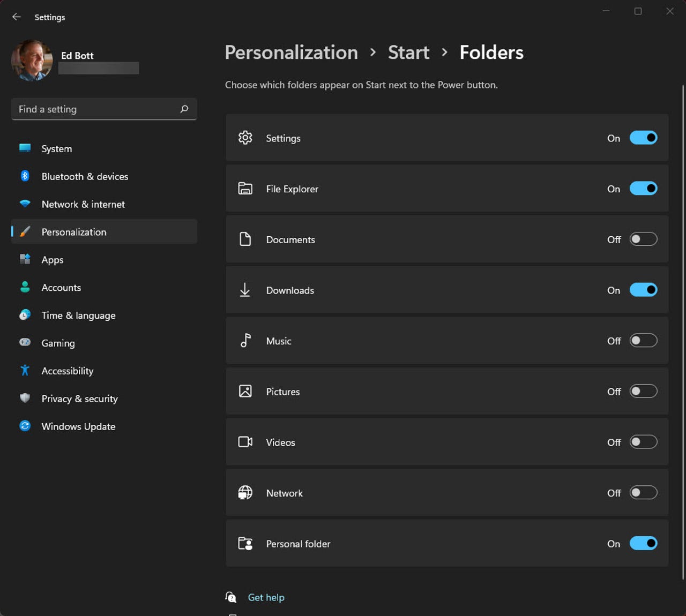Click the Downloads arrow icon
Image resolution: width=686 pixels, height=616 pixels.
click(245, 290)
